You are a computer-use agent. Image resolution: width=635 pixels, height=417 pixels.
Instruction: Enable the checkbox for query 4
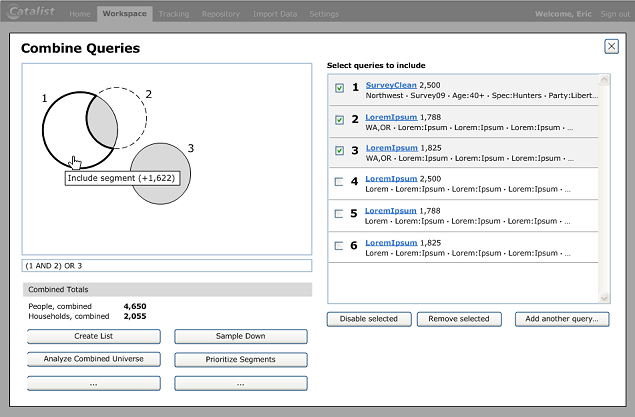pyautogui.click(x=339, y=182)
